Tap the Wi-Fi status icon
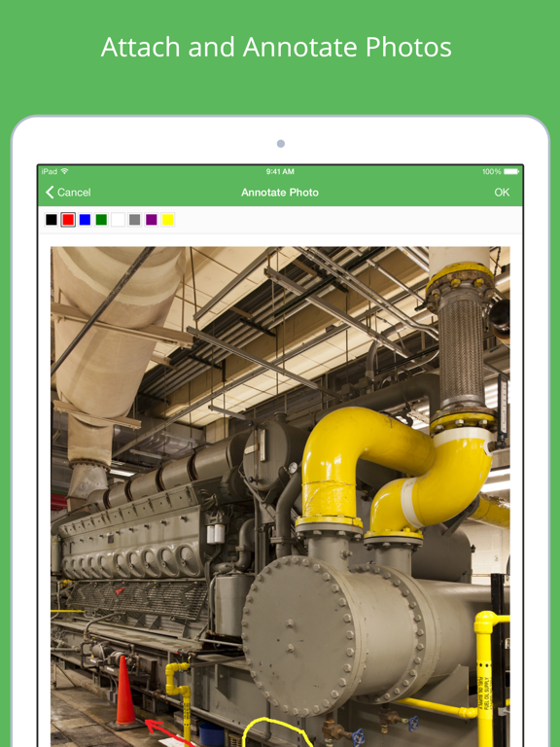 [65, 171]
